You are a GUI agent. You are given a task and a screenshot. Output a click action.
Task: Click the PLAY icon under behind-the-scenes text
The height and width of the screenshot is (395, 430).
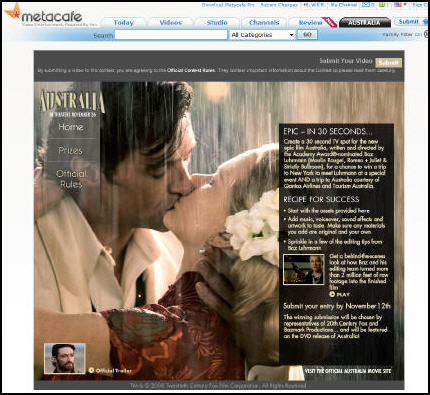pyautogui.click(x=332, y=294)
